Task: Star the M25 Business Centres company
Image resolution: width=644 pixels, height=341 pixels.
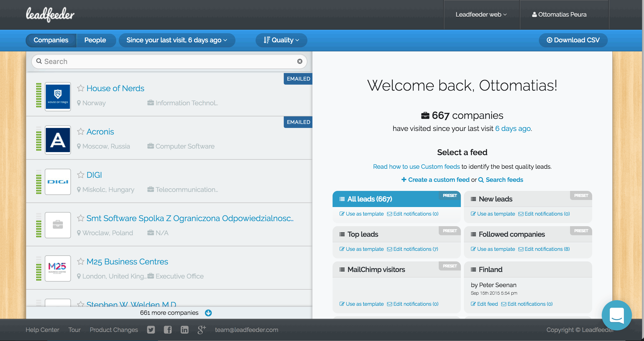Action: click(x=80, y=262)
